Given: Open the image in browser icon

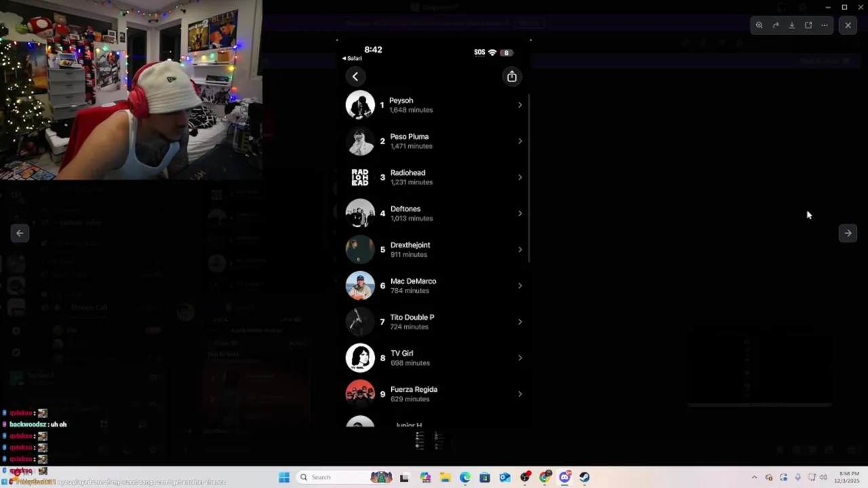Looking at the screenshot, I should click(x=808, y=25).
